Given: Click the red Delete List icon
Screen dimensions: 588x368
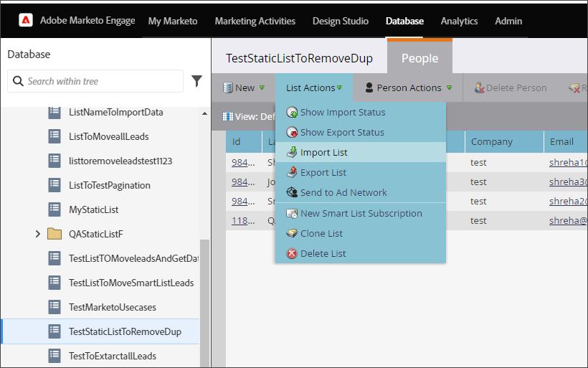Looking at the screenshot, I should point(292,254).
